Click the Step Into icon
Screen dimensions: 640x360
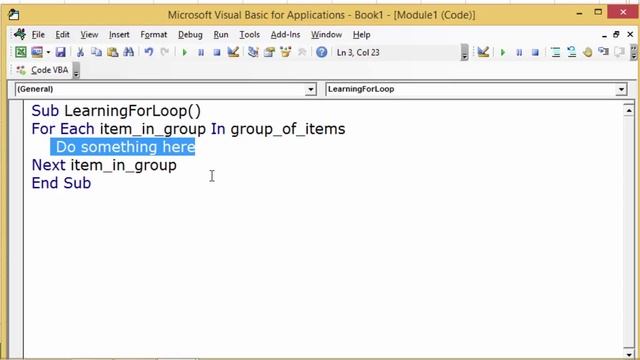(x=555, y=52)
